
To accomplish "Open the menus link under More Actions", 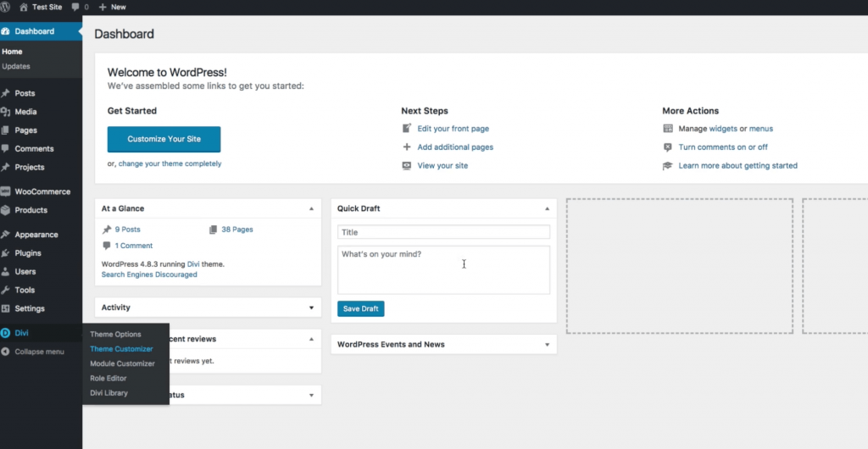I will pyautogui.click(x=761, y=128).
